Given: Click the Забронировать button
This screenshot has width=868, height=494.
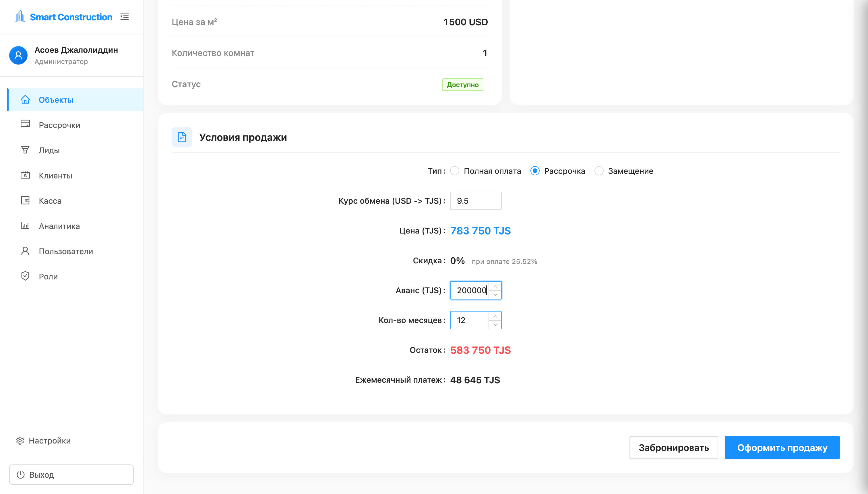Looking at the screenshot, I should point(673,448).
